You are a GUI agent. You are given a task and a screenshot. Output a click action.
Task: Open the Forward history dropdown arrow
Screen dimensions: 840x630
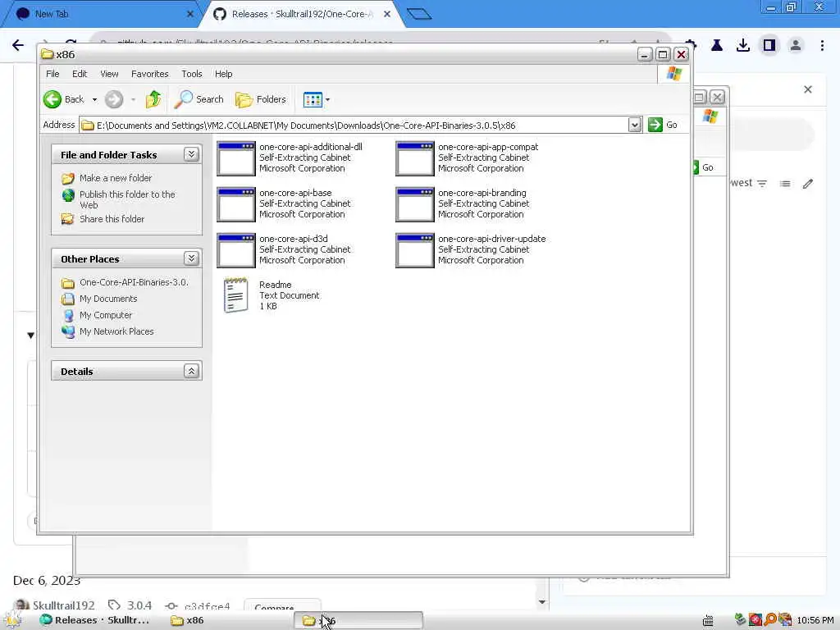click(133, 99)
